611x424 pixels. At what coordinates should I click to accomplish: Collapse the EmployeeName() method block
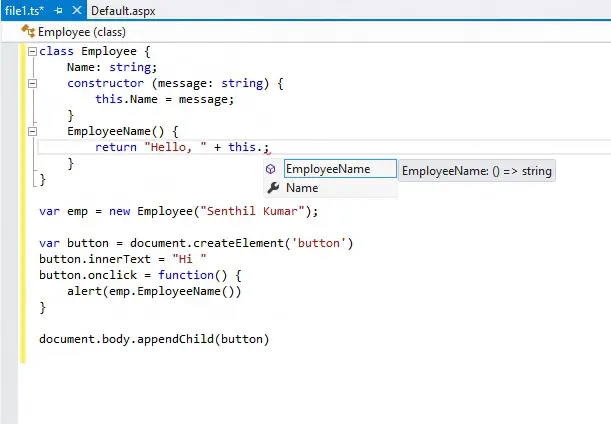33,131
